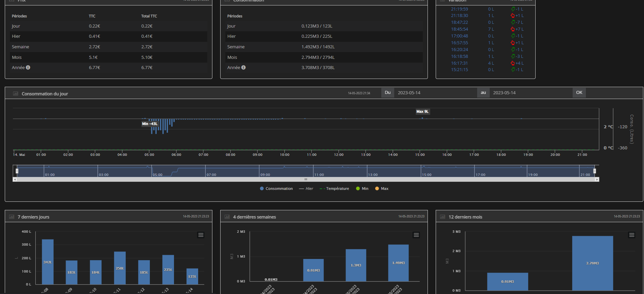Click navigator scrollbar center grip

click(x=306, y=179)
